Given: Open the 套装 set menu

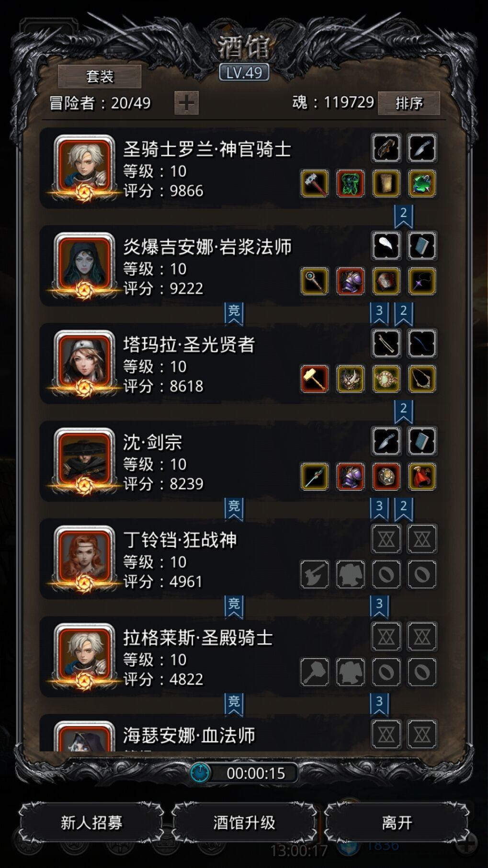Looking at the screenshot, I should coord(100,76).
